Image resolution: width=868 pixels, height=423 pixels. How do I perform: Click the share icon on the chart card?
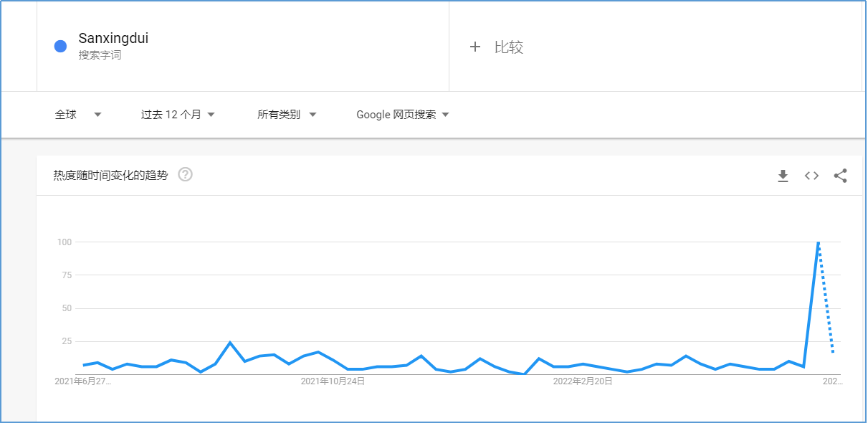841,176
